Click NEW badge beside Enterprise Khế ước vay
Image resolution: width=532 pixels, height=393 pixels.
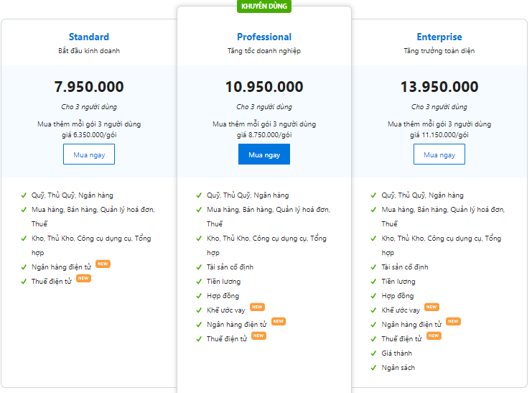click(x=431, y=307)
